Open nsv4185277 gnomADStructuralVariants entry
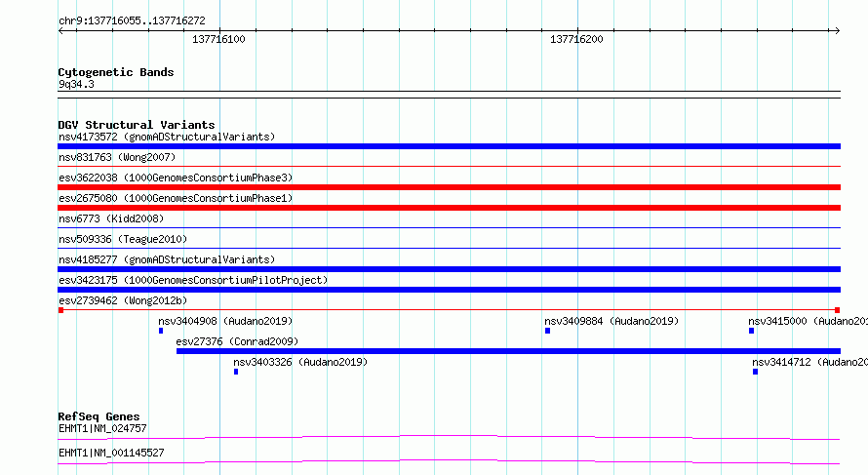Image resolution: width=868 pixels, height=475 pixels. (167, 259)
